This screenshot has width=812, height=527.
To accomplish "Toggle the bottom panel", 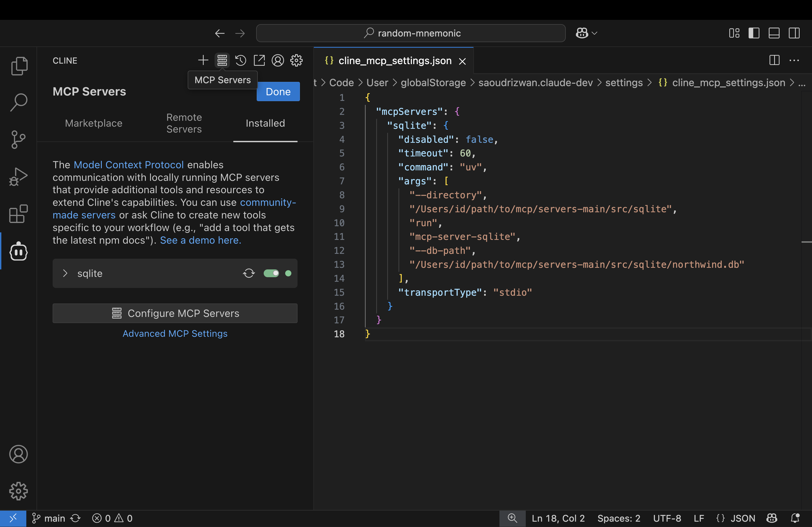I will coord(774,33).
